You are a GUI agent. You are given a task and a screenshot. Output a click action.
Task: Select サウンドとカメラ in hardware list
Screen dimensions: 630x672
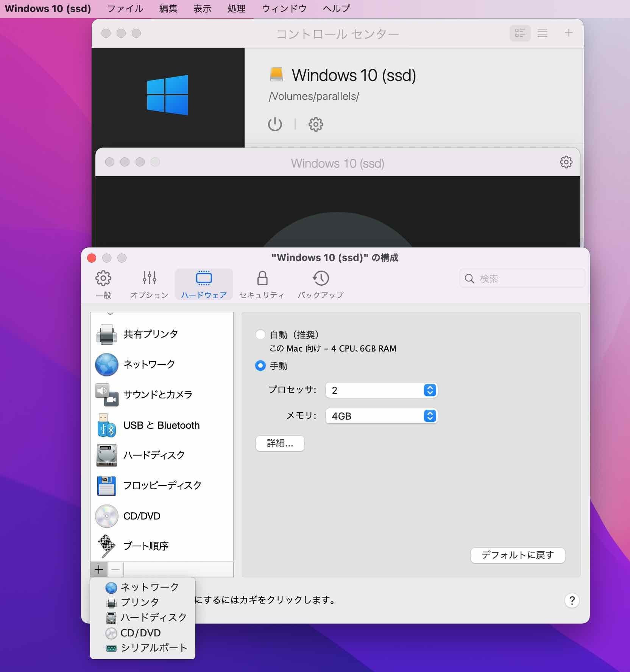162,395
